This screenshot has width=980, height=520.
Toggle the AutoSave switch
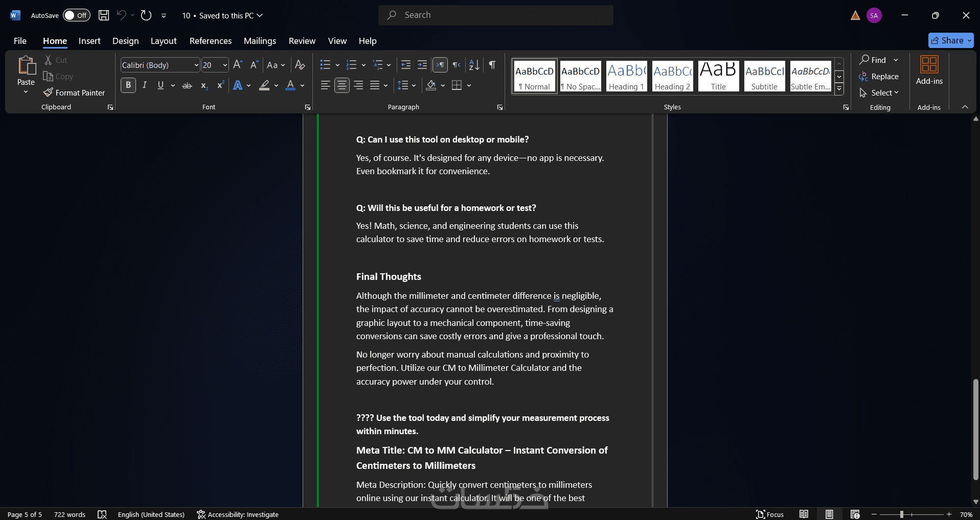[76, 15]
